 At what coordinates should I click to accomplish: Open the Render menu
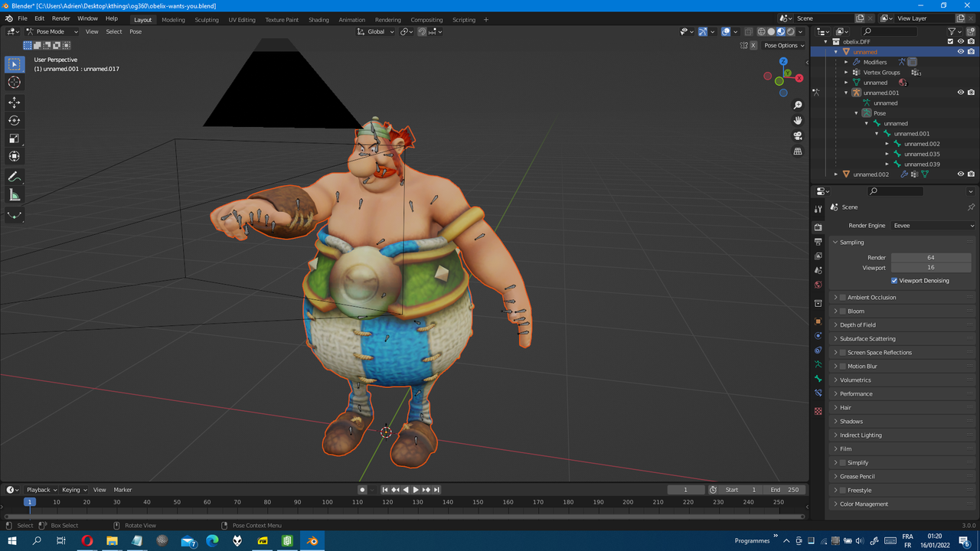(60, 18)
